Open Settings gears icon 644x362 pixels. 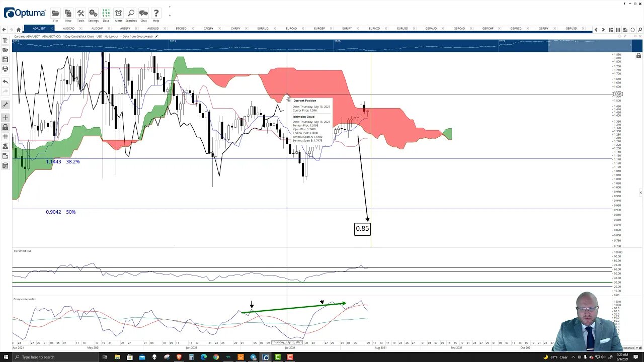pos(93,14)
